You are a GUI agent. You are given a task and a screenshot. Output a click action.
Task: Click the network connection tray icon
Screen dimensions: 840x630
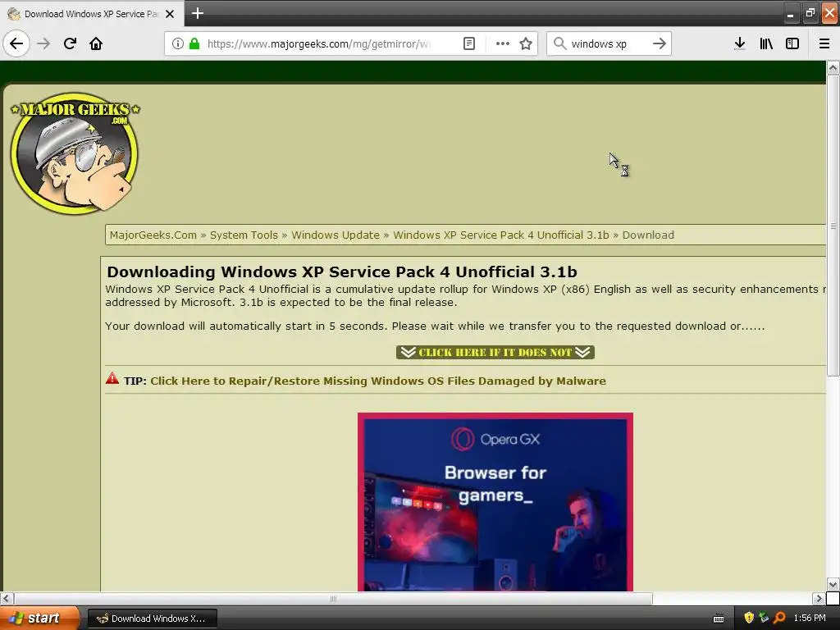point(764,619)
